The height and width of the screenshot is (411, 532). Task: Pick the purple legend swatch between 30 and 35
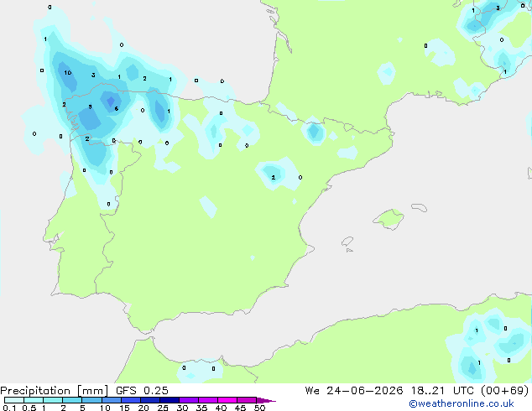click(x=189, y=400)
